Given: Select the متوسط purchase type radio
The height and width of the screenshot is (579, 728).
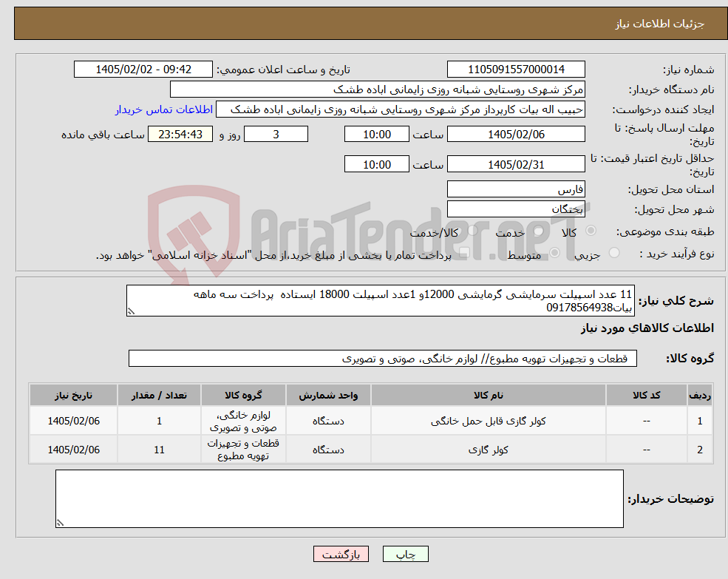Looking at the screenshot, I should click(554, 253).
